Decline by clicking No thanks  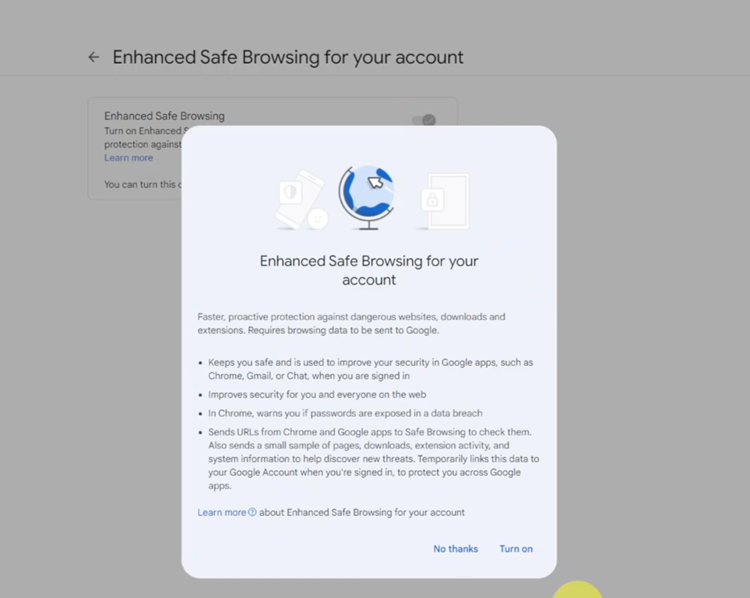[x=455, y=549]
